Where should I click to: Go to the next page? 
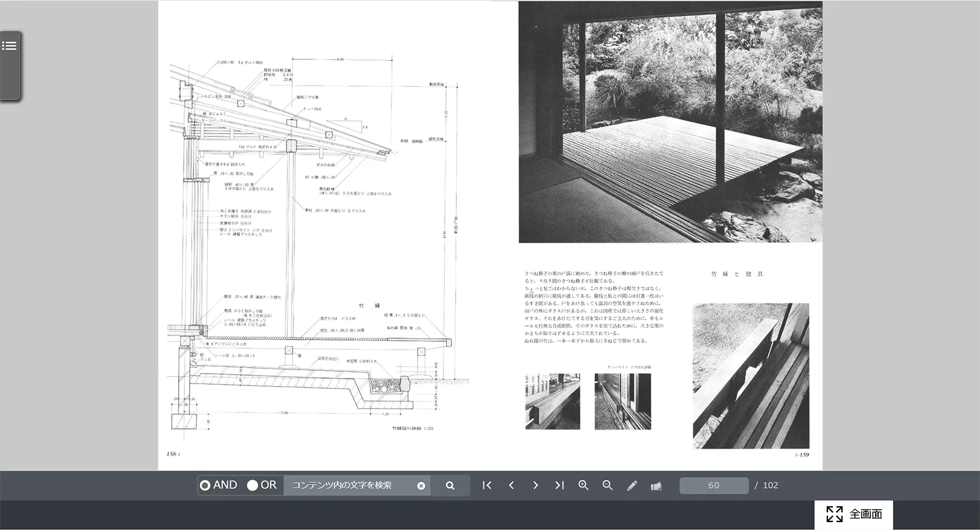point(535,485)
